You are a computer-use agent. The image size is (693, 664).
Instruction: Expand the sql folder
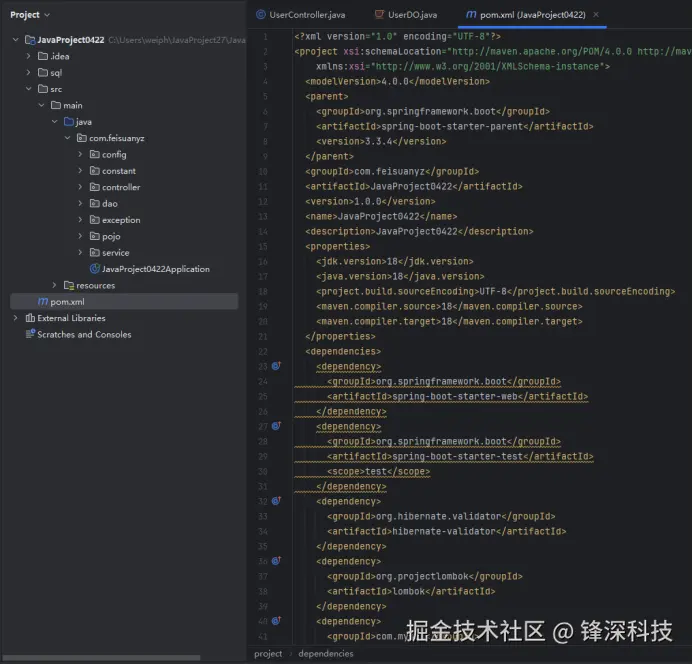[x=29, y=73]
